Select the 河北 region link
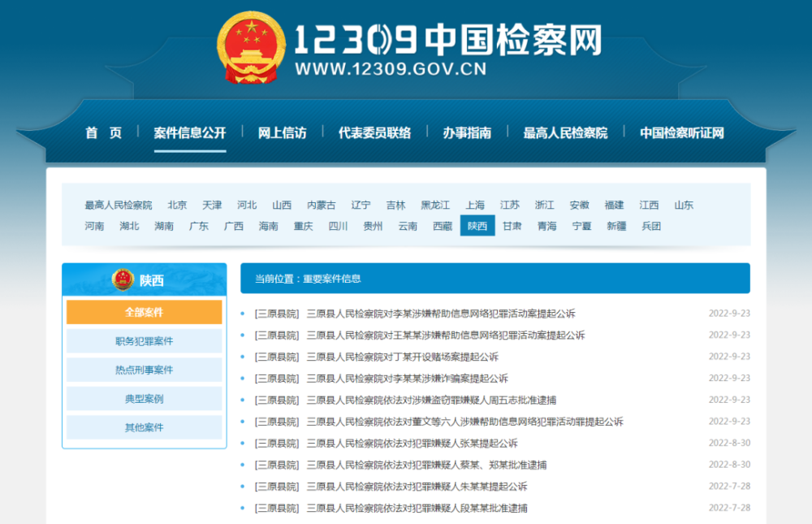The image size is (812, 524). coord(247,206)
